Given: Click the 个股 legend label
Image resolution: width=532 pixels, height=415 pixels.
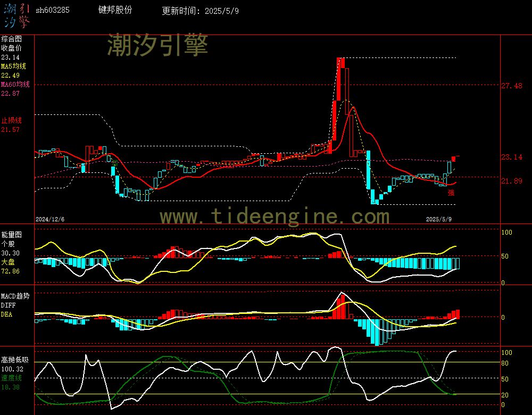Looking at the screenshot, I should pos(8,244).
